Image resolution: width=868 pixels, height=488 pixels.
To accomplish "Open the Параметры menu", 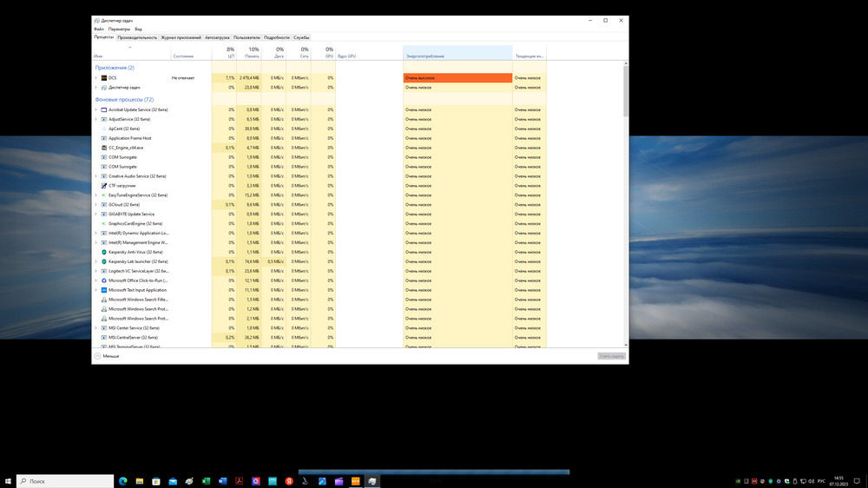I will [x=119, y=29].
